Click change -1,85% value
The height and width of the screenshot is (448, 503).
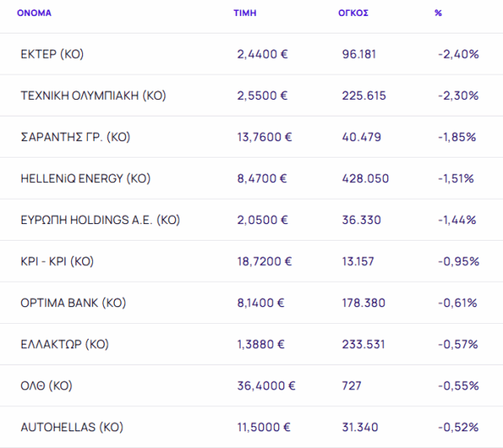(x=457, y=137)
